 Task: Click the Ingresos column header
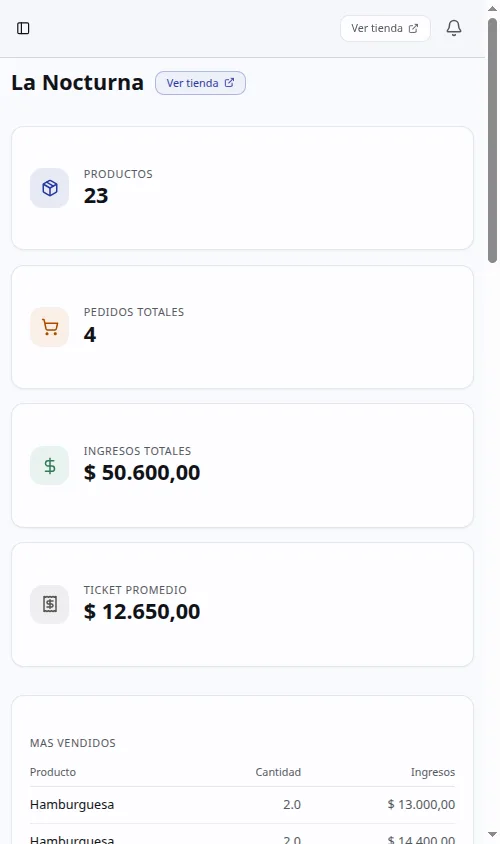pos(433,772)
